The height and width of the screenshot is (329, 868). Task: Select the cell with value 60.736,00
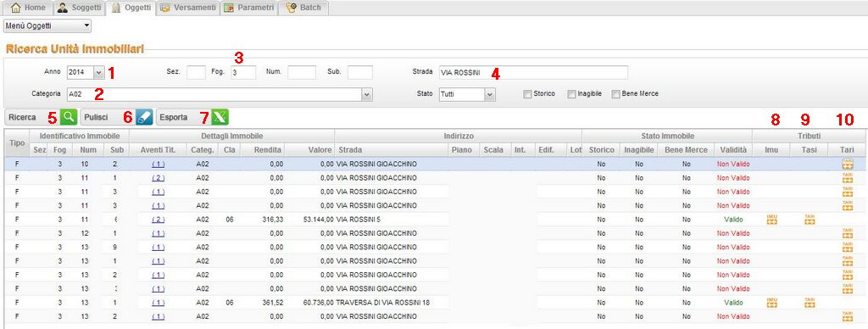coord(319,303)
